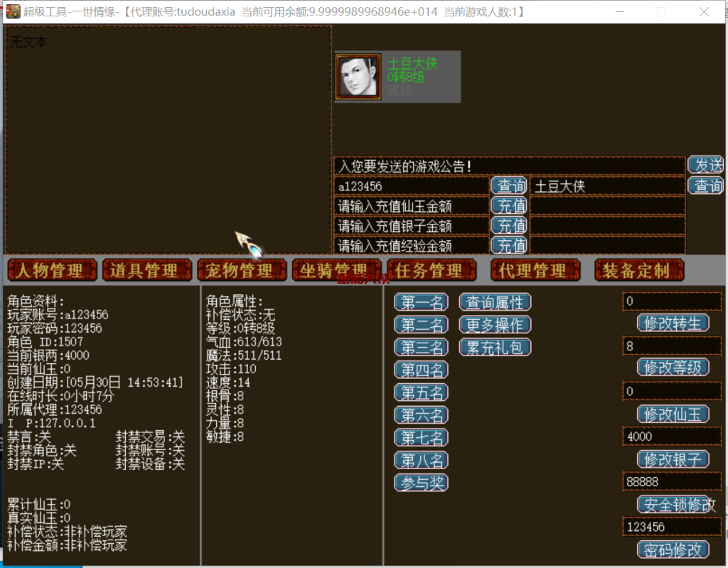The width and height of the screenshot is (728, 568).
Task: Click 充值 button for 仙玉 recharge
Action: coord(509,205)
